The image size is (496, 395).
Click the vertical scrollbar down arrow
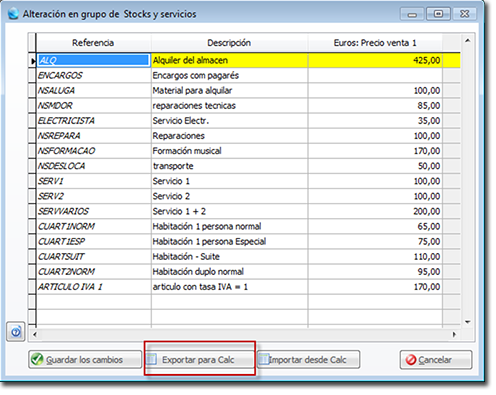(467, 322)
